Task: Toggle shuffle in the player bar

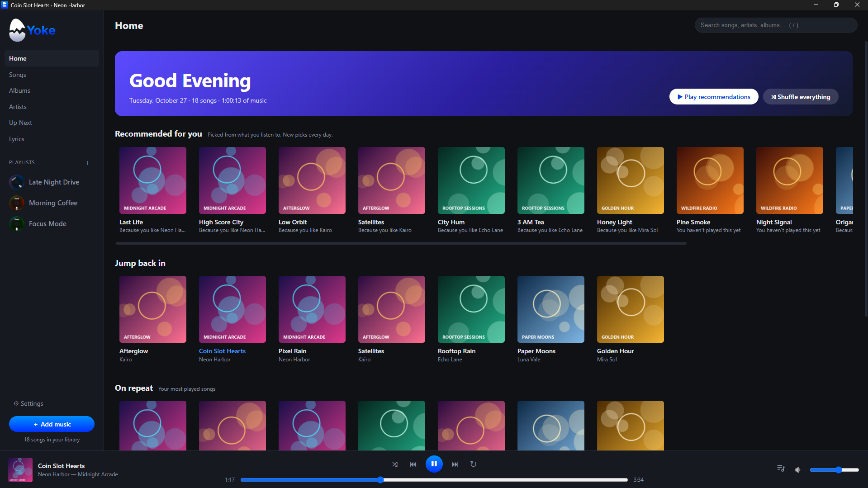Action: [395, 464]
